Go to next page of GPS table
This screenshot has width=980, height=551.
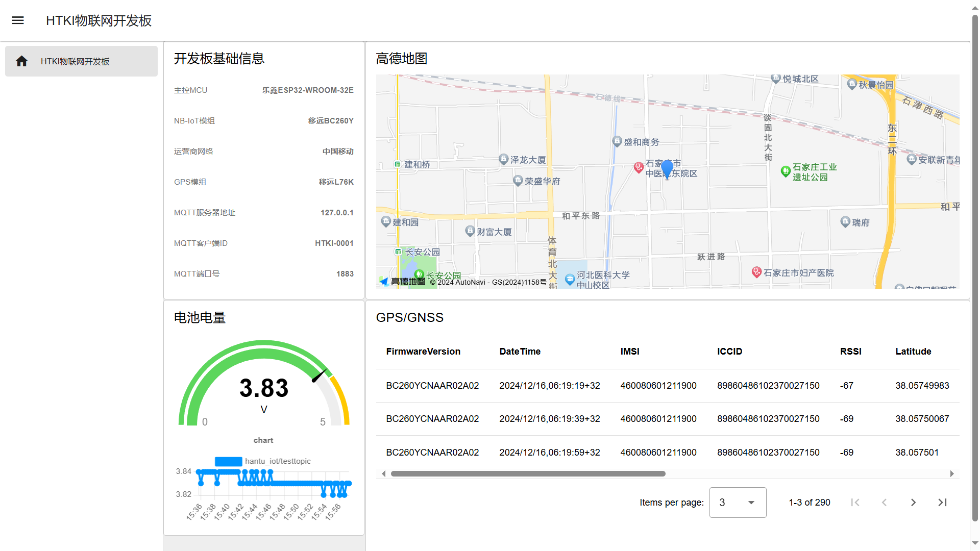(x=913, y=503)
